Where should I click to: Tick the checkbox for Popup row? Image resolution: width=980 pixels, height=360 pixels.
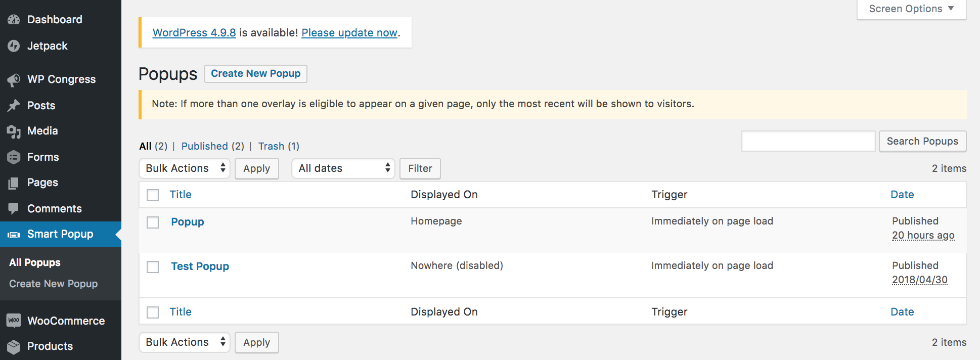153,222
